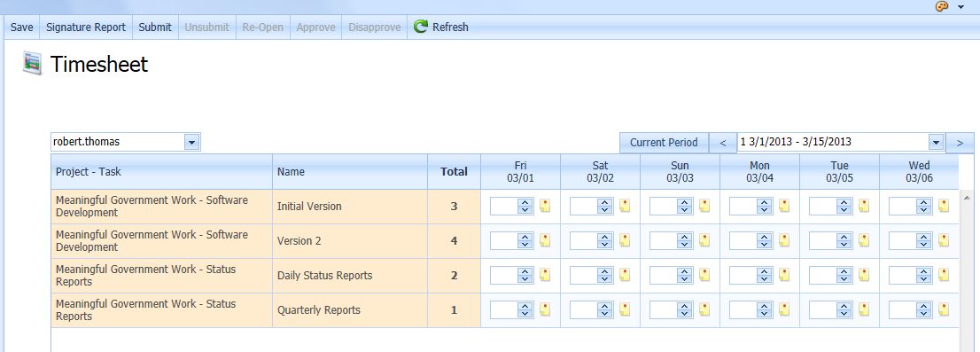Select the Daily Status Reports row name
The image size is (980, 352).
[x=325, y=275]
